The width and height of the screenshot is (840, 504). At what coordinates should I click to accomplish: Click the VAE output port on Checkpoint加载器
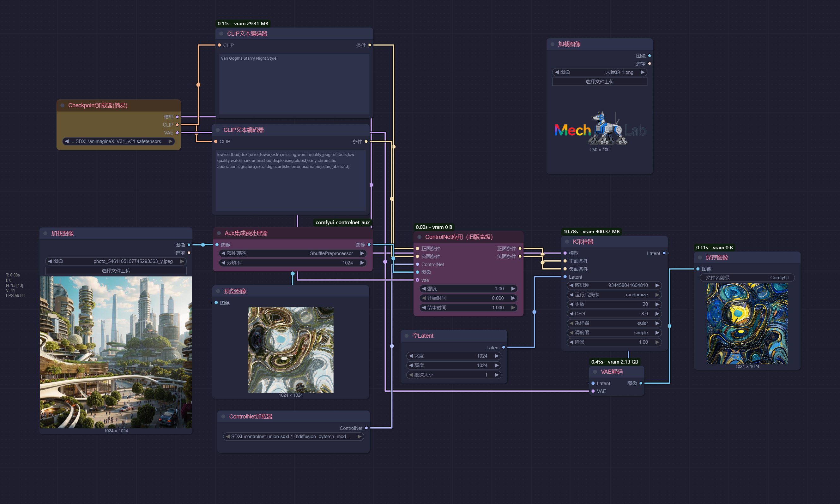coord(177,133)
